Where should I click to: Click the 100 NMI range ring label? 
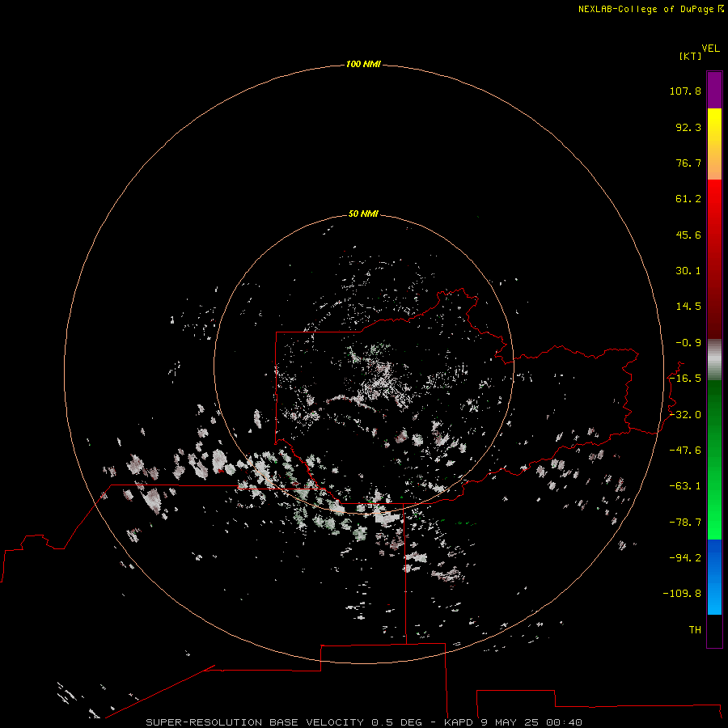click(x=363, y=64)
